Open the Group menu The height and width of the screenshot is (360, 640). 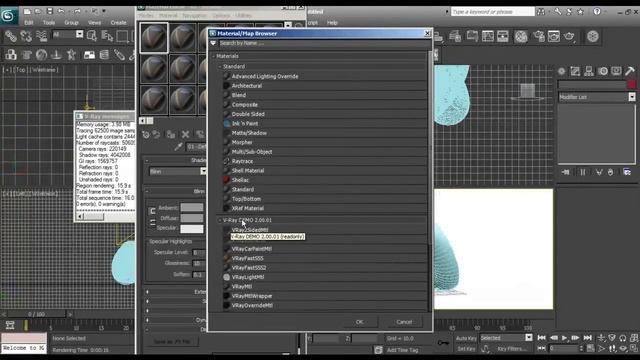(x=71, y=23)
